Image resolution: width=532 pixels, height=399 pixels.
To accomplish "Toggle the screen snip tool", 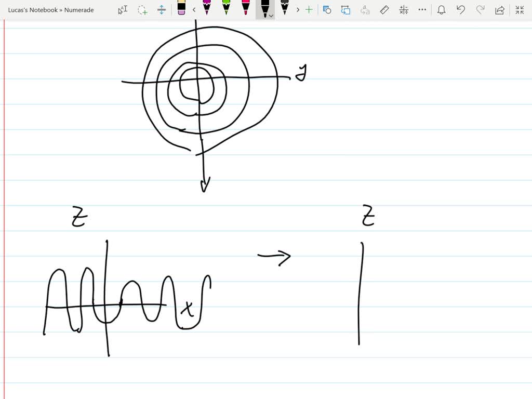I will pyautogui.click(x=327, y=10).
